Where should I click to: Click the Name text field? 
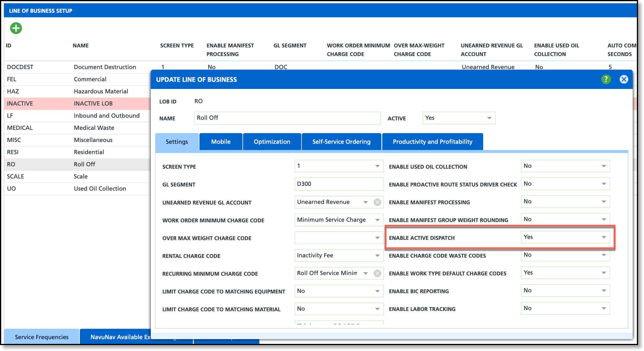[287, 118]
